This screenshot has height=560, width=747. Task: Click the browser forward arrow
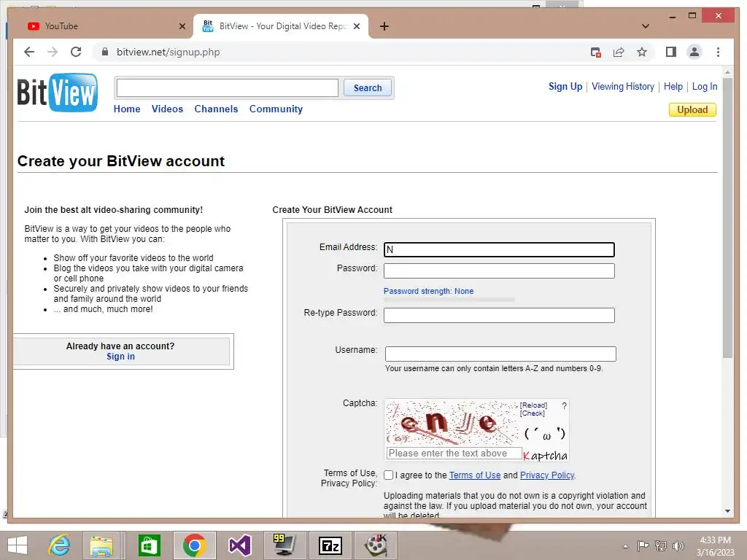53,52
